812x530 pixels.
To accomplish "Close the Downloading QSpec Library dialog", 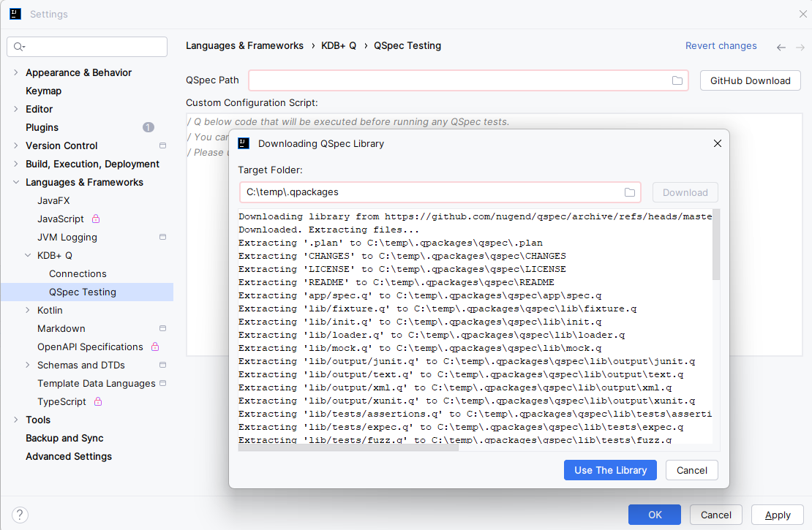I will click(x=717, y=143).
